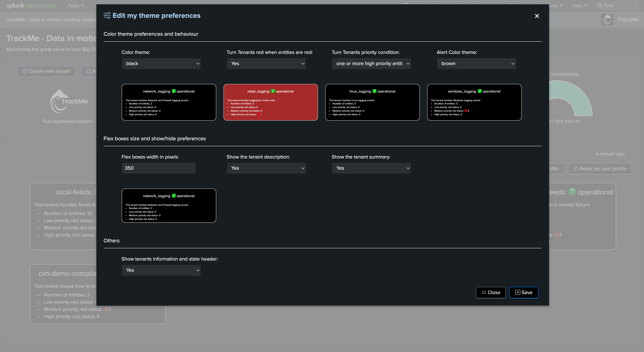Click the green check icon in retail_logging card
The width and height of the screenshot is (644, 352).
[x=273, y=91]
